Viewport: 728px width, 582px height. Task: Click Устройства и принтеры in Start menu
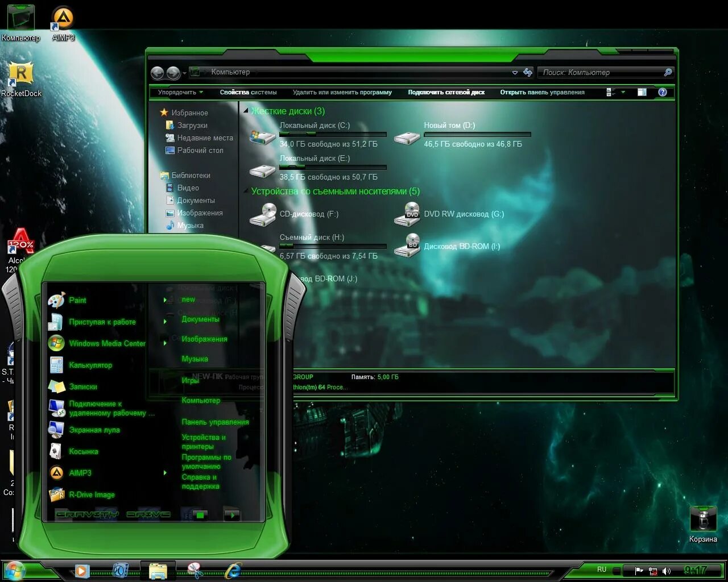point(204,442)
